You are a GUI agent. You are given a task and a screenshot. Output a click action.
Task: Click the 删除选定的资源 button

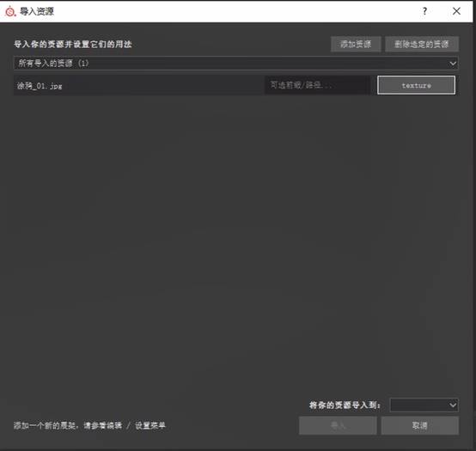click(x=422, y=45)
